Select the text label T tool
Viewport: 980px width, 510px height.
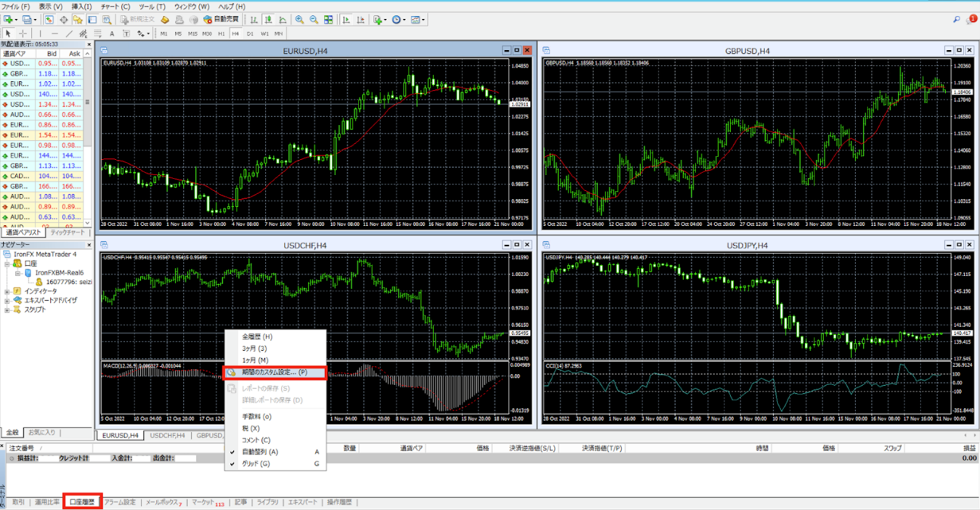(126, 33)
